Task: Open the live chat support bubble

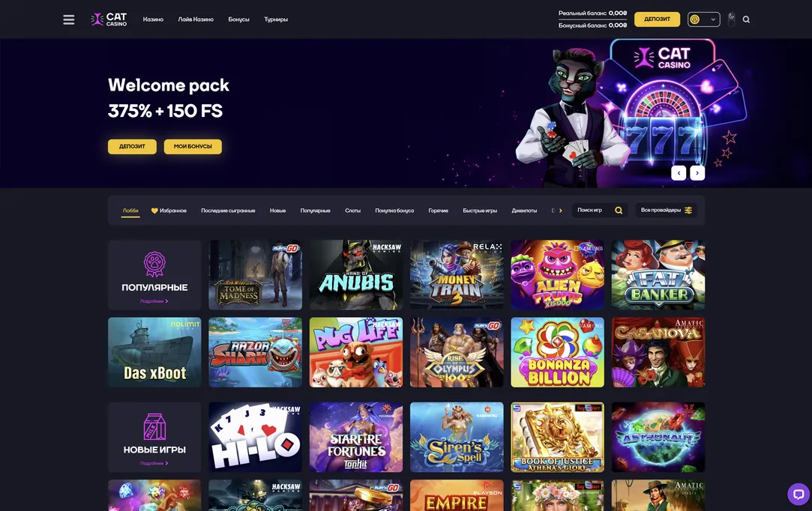Action: coord(798,494)
